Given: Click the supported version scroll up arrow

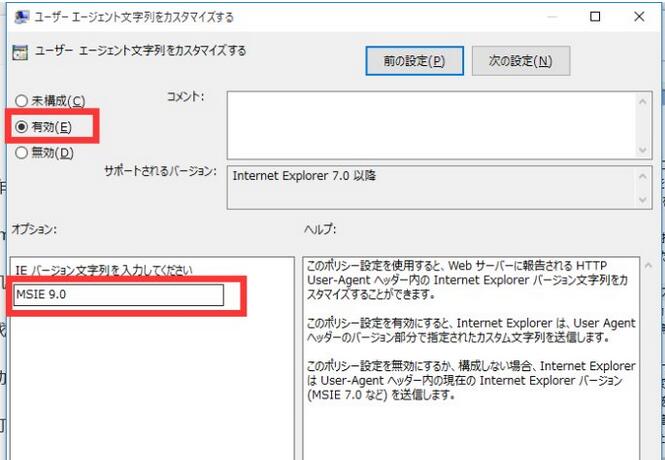Looking at the screenshot, I should coord(643,174).
